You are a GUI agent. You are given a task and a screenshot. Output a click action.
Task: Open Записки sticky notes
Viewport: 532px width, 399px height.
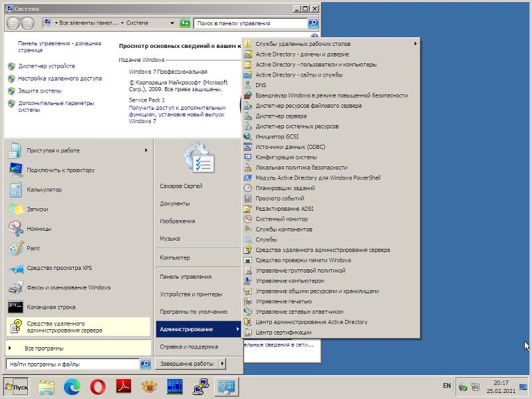pyautogui.click(x=78, y=209)
